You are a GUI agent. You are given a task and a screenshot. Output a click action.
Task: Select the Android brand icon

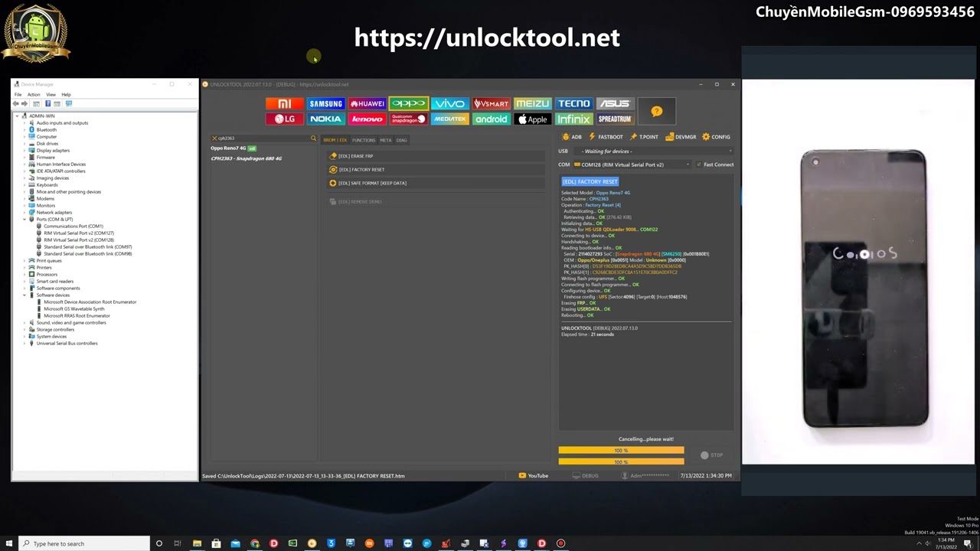coord(491,119)
